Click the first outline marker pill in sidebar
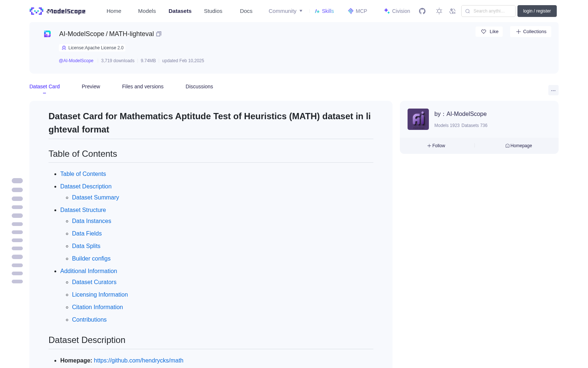 (17, 181)
